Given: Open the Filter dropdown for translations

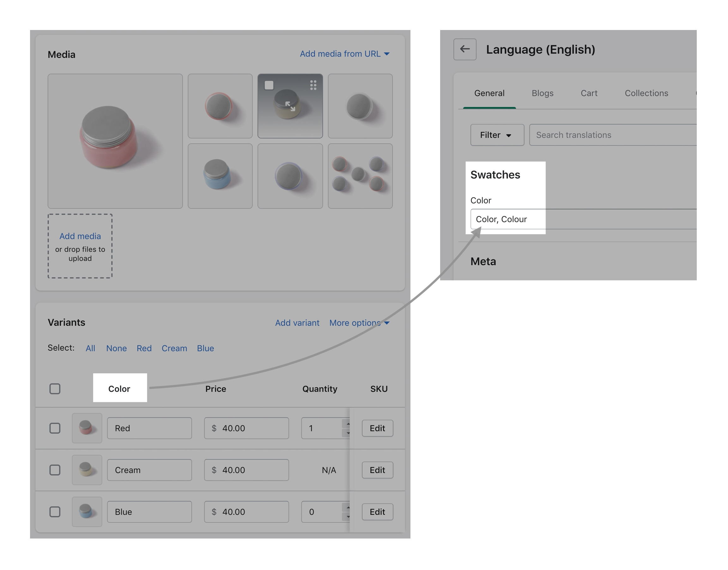Looking at the screenshot, I should click(x=497, y=135).
